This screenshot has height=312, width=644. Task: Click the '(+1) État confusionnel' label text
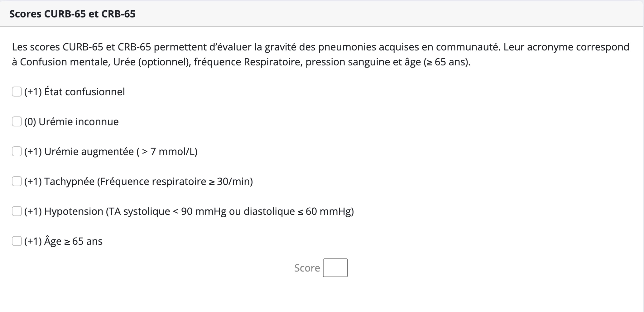[x=74, y=92]
